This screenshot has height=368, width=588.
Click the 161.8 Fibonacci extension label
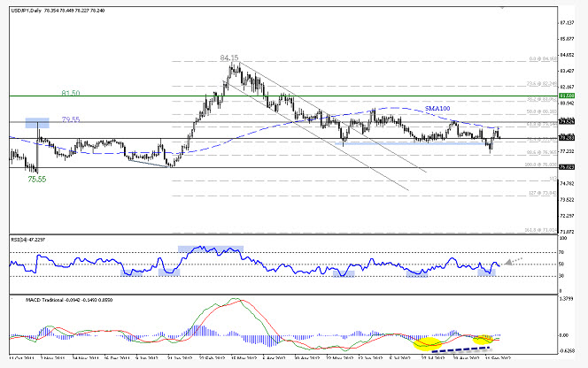click(541, 230)
